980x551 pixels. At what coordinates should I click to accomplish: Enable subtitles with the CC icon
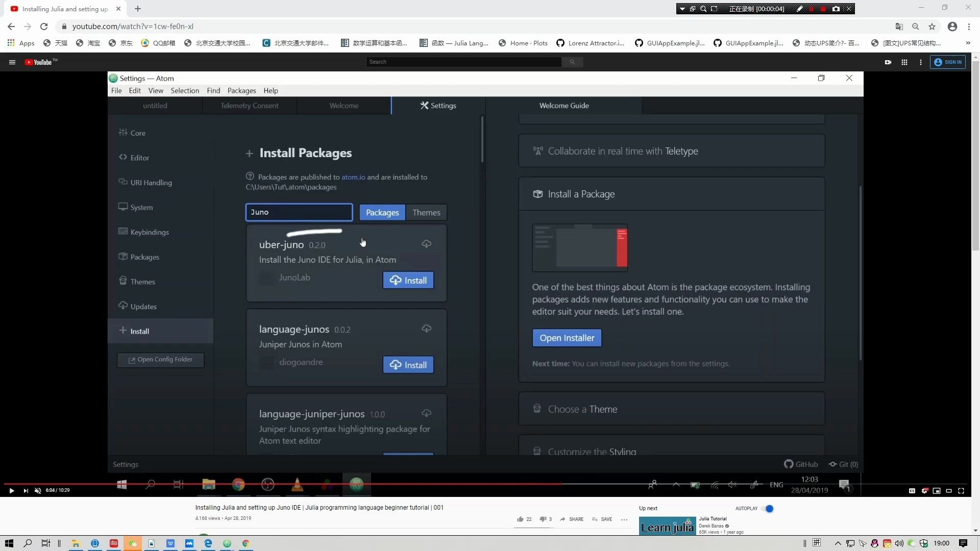tap(912, 490)
